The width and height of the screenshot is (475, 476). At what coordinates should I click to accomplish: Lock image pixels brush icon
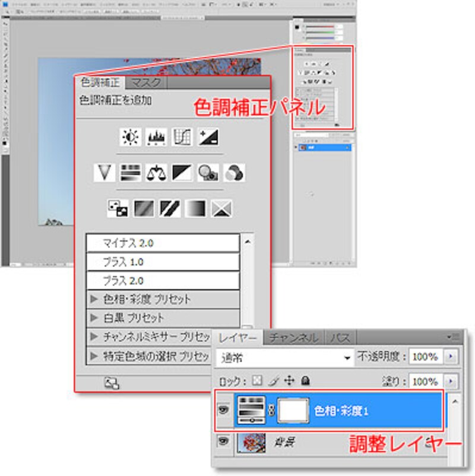point(274,380)
